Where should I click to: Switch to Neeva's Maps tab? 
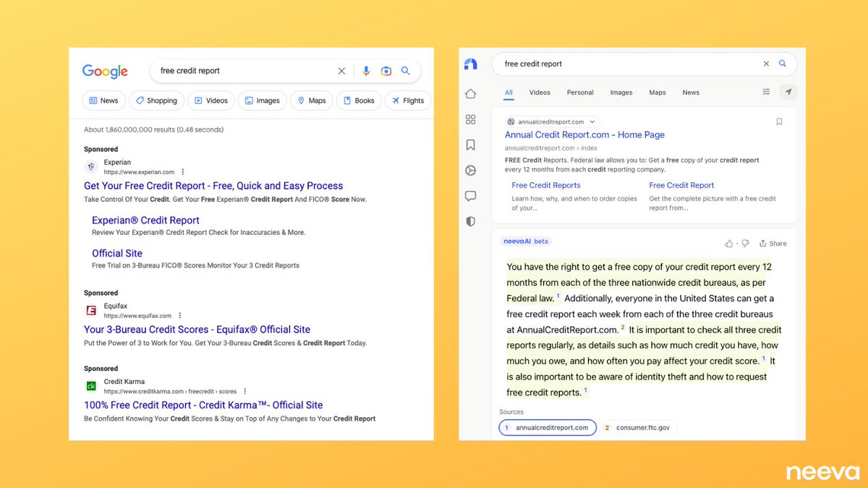click(658, 93)
